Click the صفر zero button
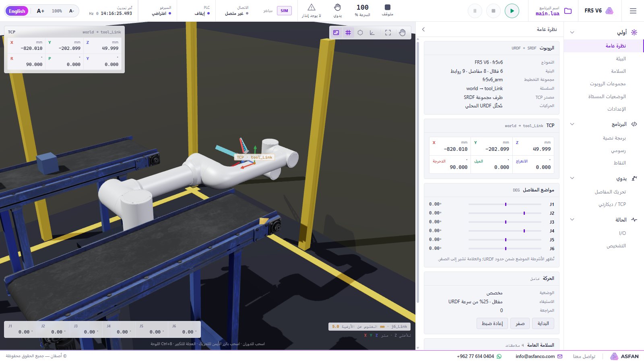The height and width of the screenshot is (362, 644). [520, 323]
